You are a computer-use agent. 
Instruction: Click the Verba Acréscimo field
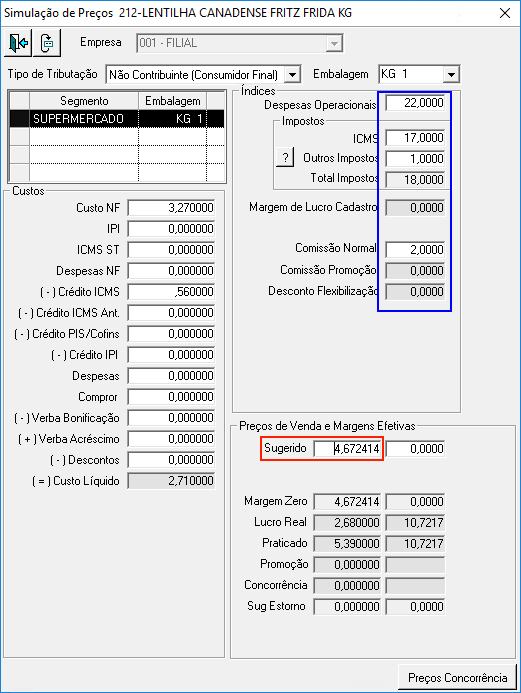[171, 439]
